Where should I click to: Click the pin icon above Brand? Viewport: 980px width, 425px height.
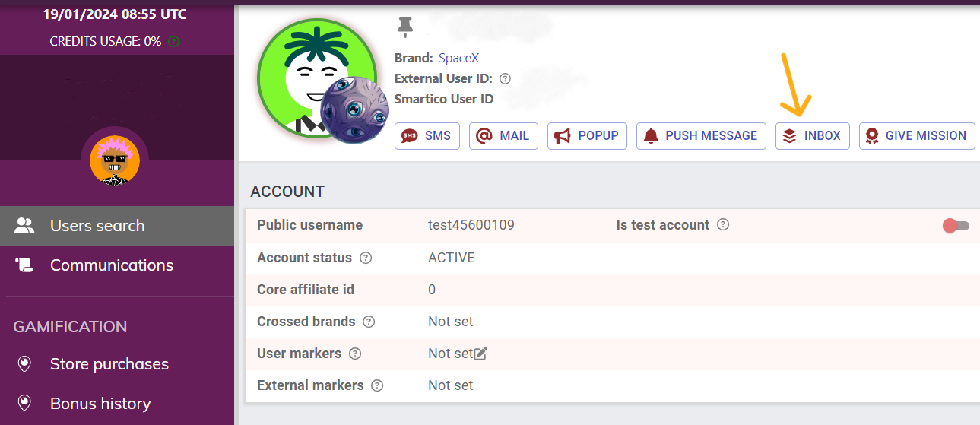click(404, 28)
